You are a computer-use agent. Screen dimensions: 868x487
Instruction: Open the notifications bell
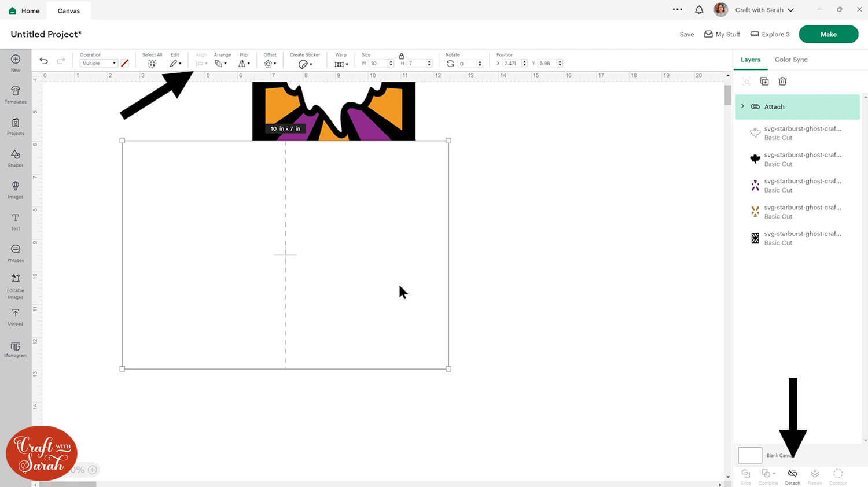(x=699, y=10)
